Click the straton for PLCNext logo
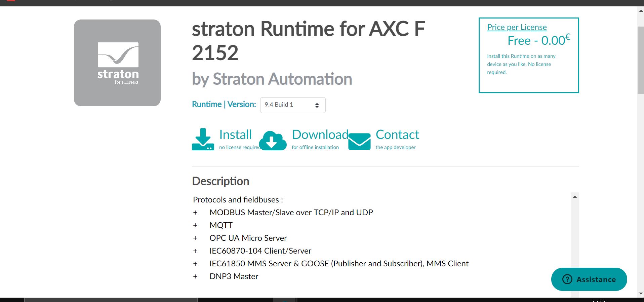This screenshot has width=644, height=302. pyautogui.click(x=117, y=63)
